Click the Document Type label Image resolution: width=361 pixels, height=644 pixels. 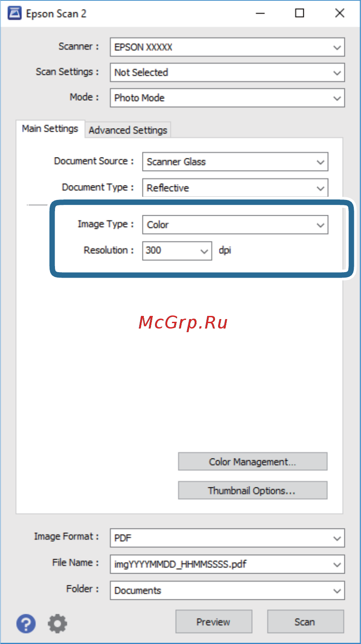coord(98,187)
